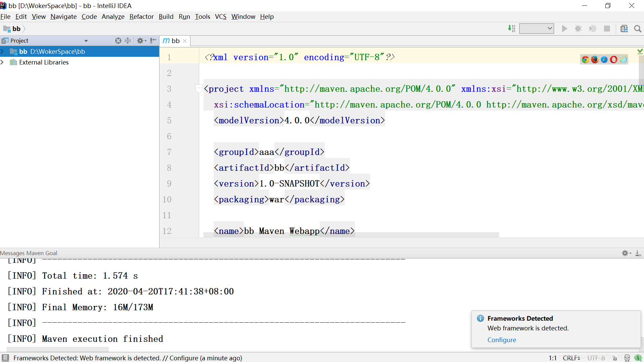Screen dimensions: 644x362
Task: Open in Internet Explorer browser icon
Action: point(623,59)
